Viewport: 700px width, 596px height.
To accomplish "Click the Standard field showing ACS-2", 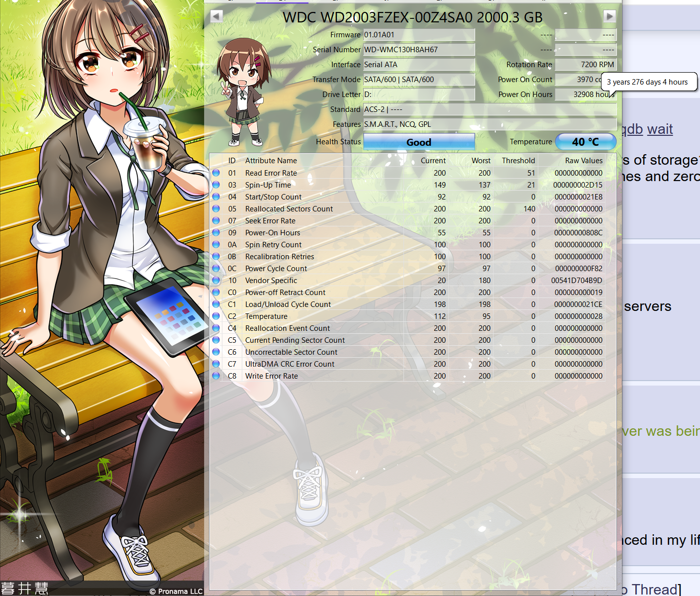I will pos(490,109).
